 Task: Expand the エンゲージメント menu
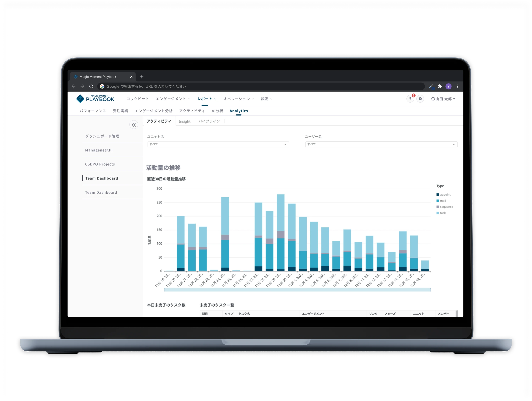pyautogui.click(x=173, y=99)
